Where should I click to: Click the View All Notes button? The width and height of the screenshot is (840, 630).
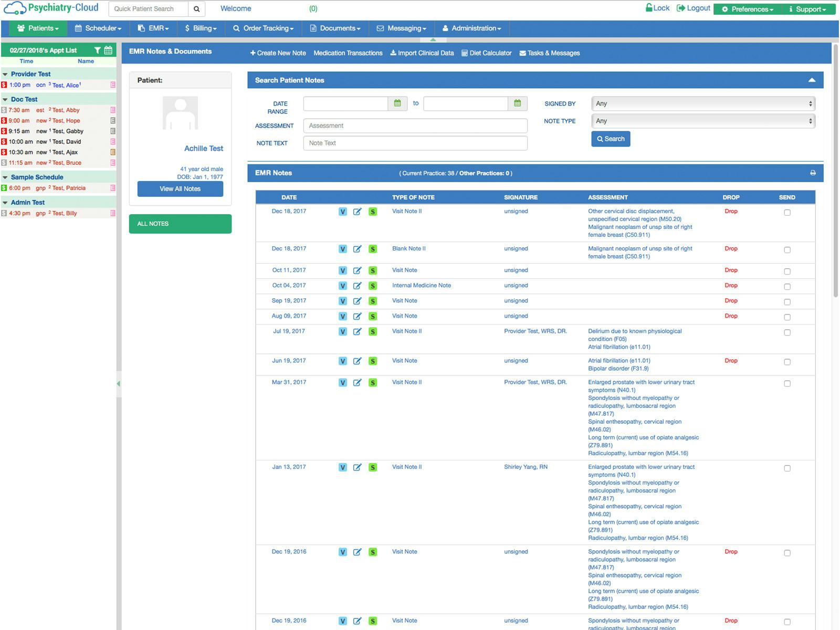tap(180, 188)
